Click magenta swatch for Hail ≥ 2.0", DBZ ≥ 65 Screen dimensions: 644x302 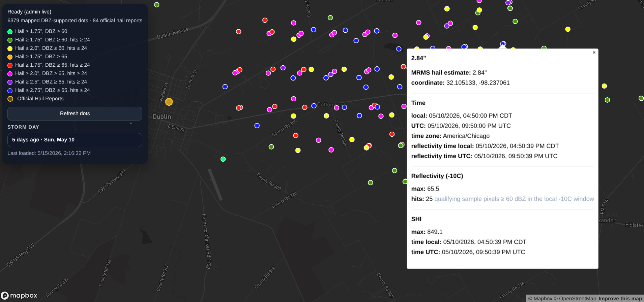point(10,74)
